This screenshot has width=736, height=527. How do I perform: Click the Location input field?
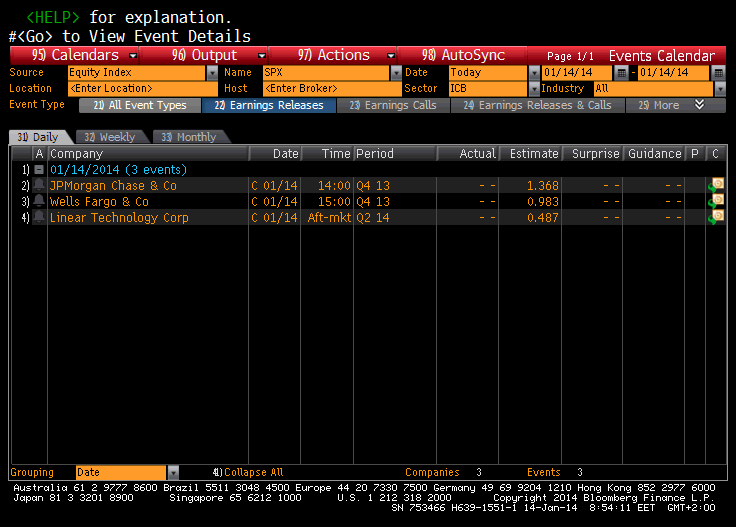(x=143, y=88)
